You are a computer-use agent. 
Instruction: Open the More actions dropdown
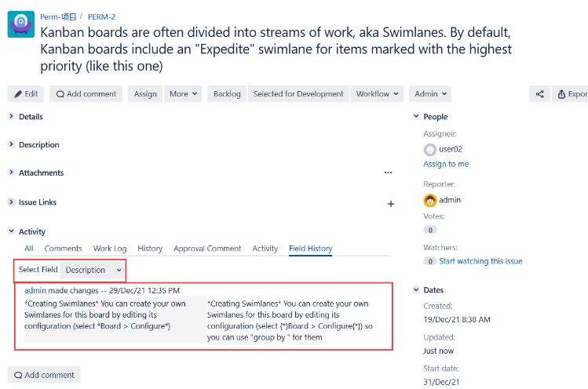tap(183, 94)
